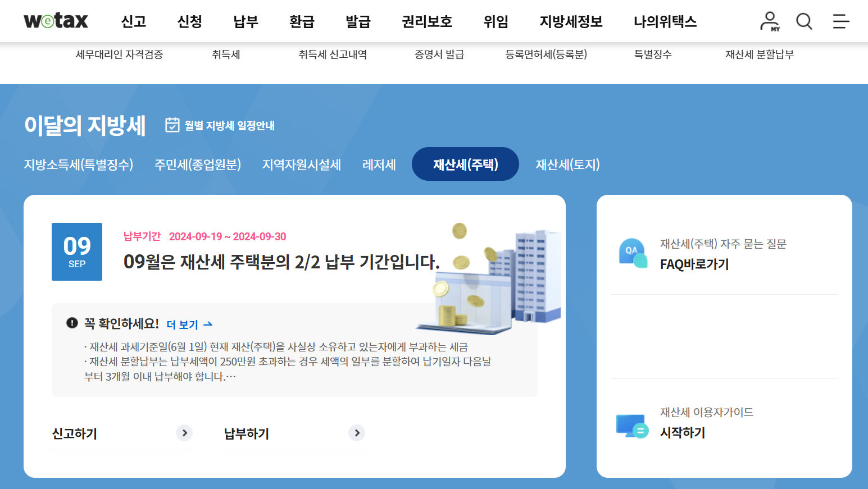The width and height of the screenshot is (868, 489).
Task: Click the 신고하기 link
Action: point(74,433)
